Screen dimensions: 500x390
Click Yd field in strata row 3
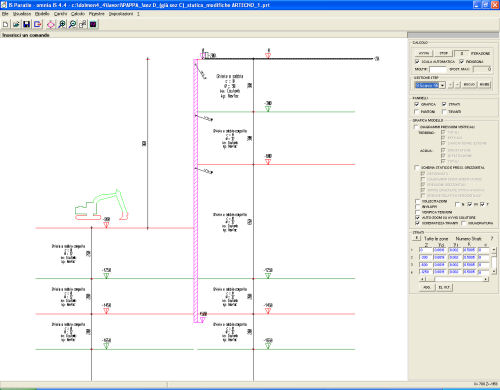click(x=440, y=265)
